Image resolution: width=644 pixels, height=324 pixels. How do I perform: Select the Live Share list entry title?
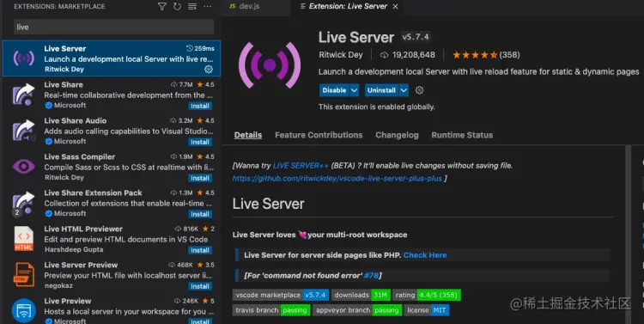tap(64, 85)
